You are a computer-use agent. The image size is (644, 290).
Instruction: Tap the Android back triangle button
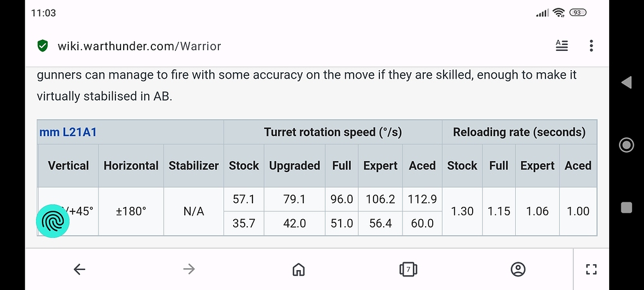point(627,82)
